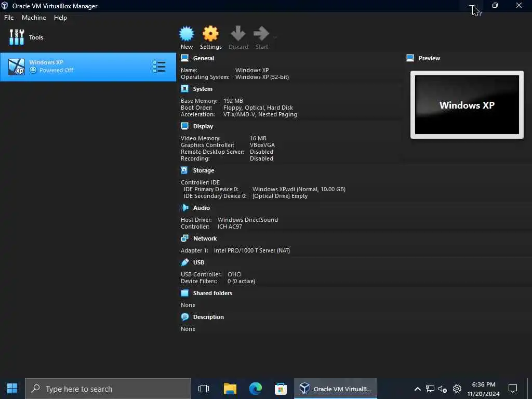Click 'Windows XP (32-bit)' operating system value
This screenshot has height=399, width=532.
pos(262,77)
